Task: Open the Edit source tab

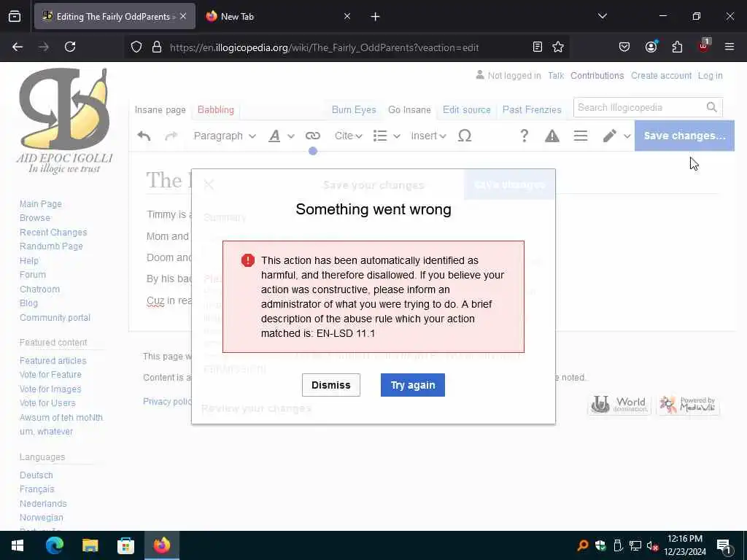Action: [466, 110]
